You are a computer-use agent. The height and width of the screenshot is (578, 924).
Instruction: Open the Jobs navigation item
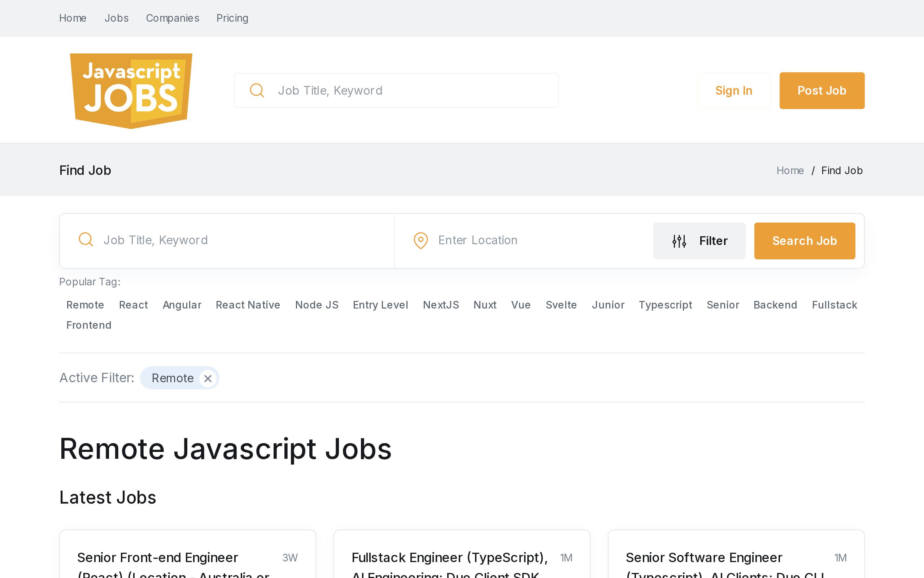117,18
